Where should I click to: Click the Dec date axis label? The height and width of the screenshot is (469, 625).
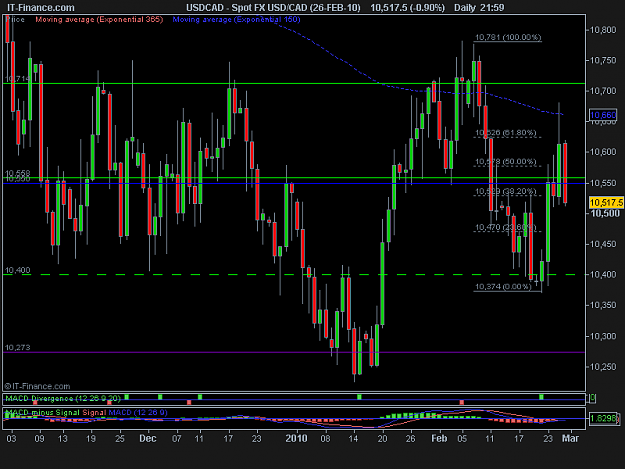tap(147, 438)
